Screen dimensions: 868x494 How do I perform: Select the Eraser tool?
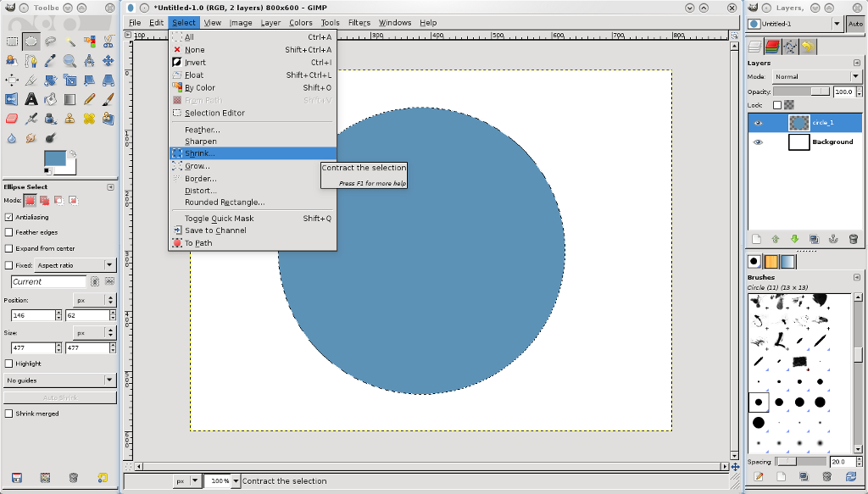coord(12,119)
